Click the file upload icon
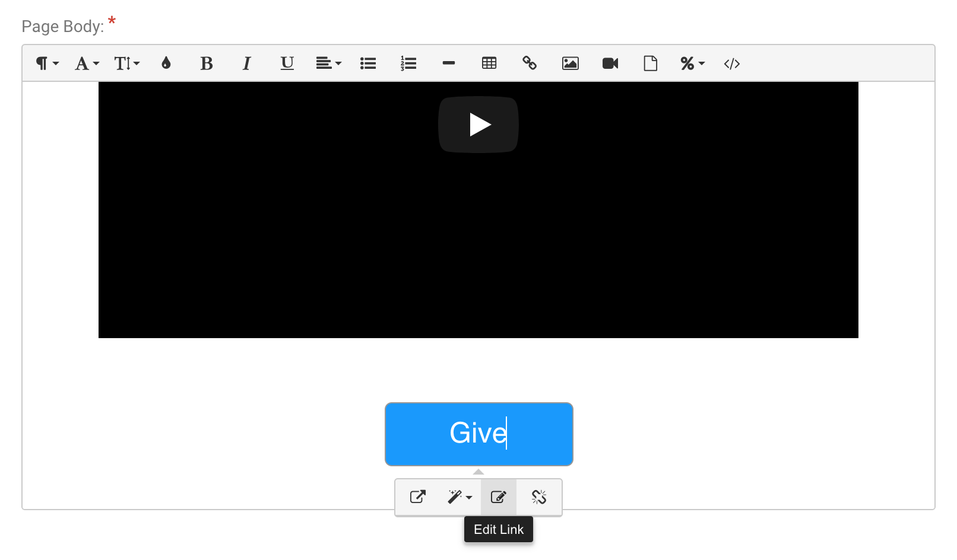Screen dimensions: 957x560 [x=651, y=63]
